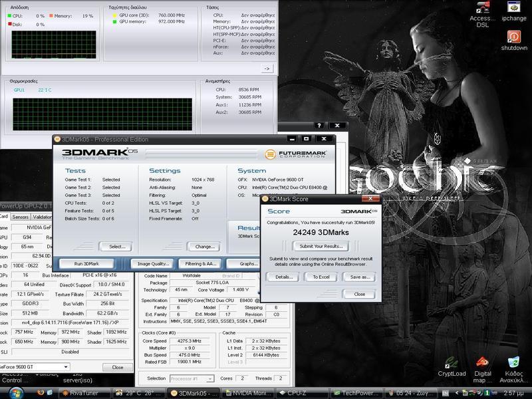Click the Bus Speed 475.0 MHz field
532x399 pixels.
pos(190,355)
